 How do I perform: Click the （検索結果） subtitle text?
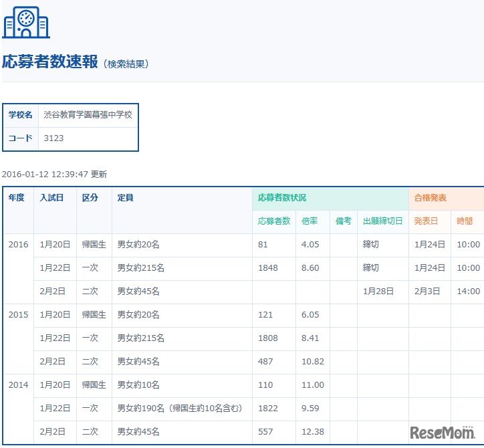126,64
